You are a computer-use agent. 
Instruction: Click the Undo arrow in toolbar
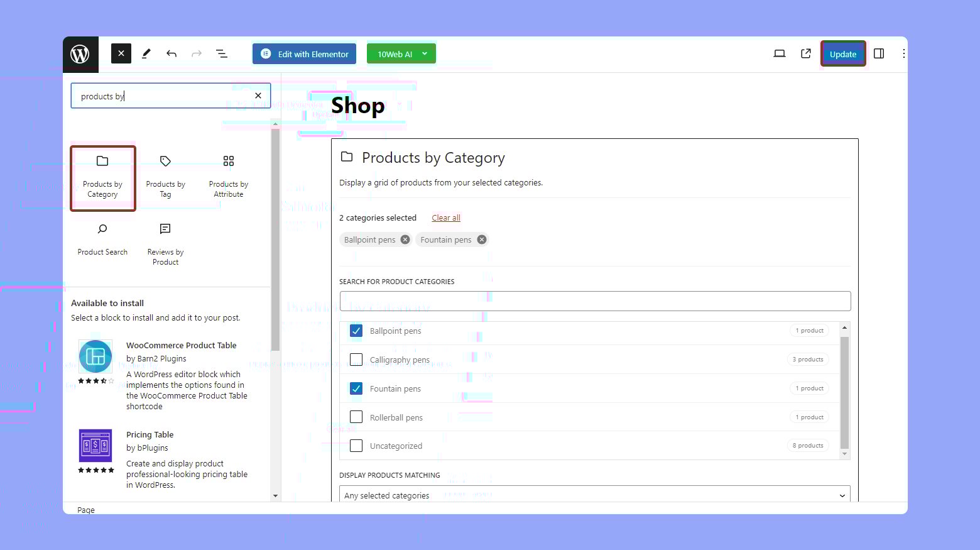[171, 54]
